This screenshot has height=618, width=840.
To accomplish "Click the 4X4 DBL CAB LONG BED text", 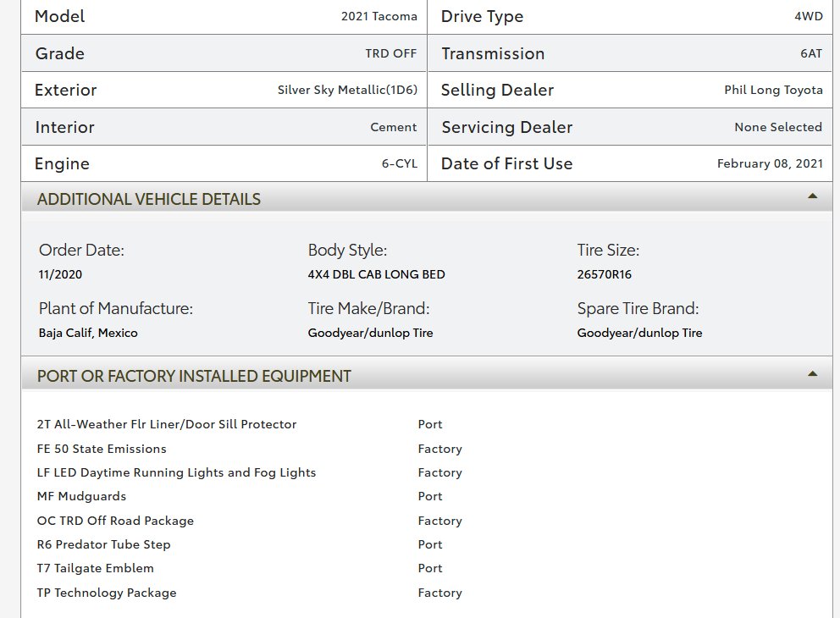I will pos(376,275).
